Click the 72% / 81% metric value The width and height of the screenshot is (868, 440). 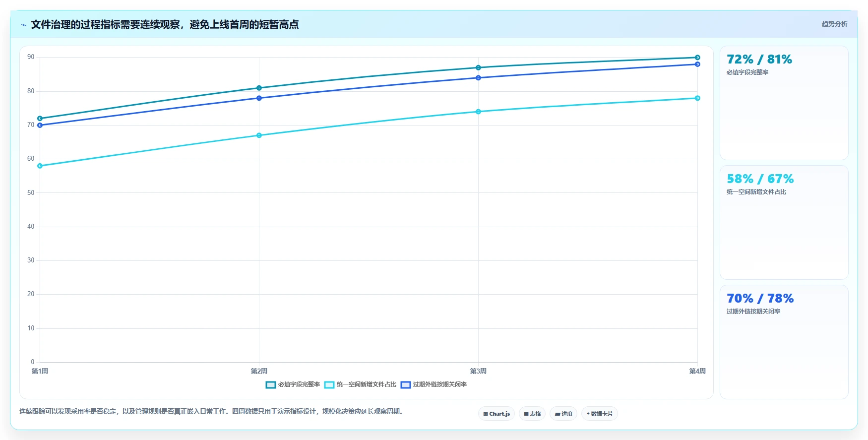point(759,60)
